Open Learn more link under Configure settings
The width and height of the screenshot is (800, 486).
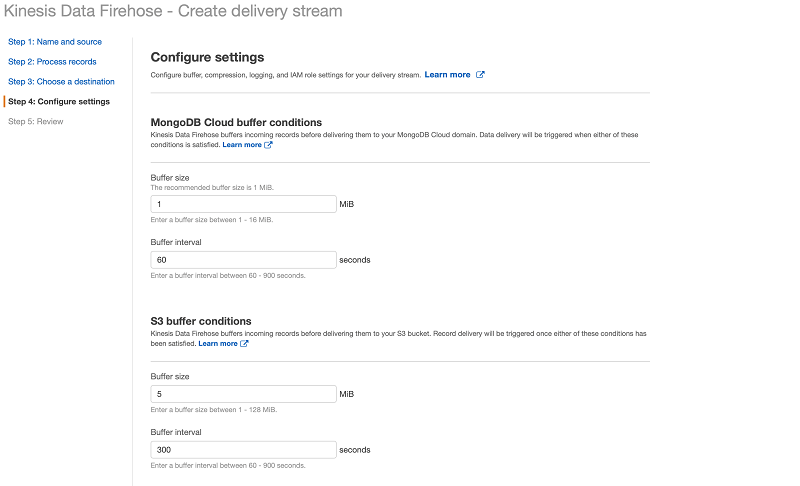click(447, 74)
